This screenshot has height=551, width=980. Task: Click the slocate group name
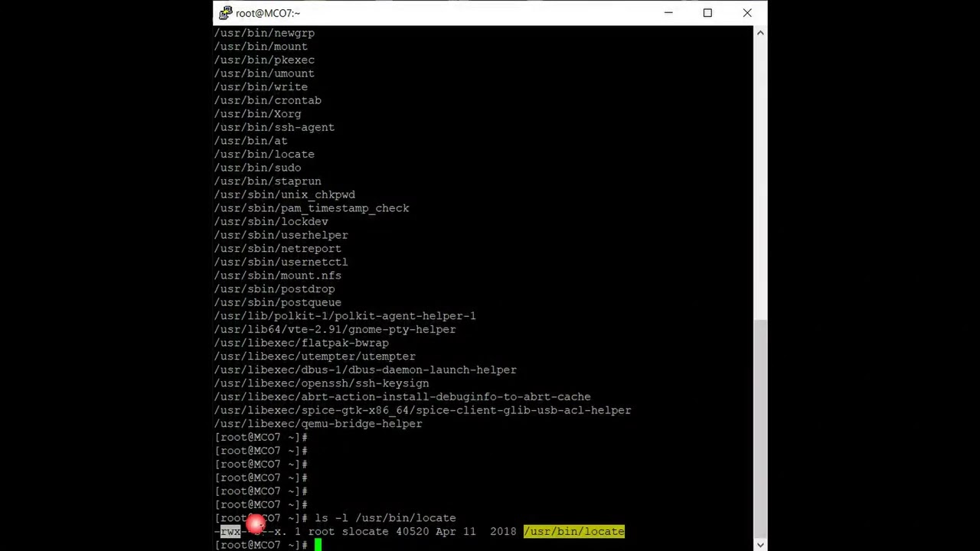pyautogui.click(x=365, y=531)
